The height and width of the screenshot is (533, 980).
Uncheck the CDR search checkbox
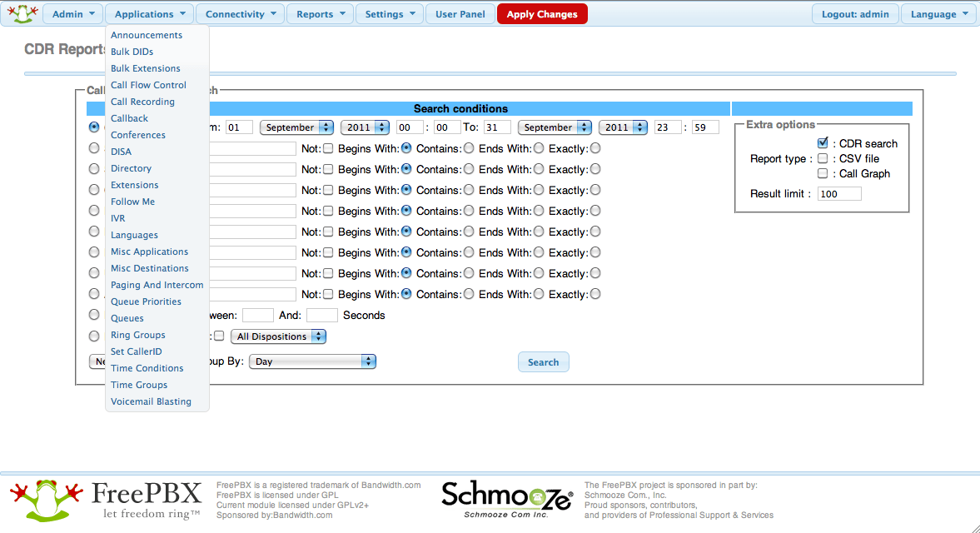[x=823, y=143]
